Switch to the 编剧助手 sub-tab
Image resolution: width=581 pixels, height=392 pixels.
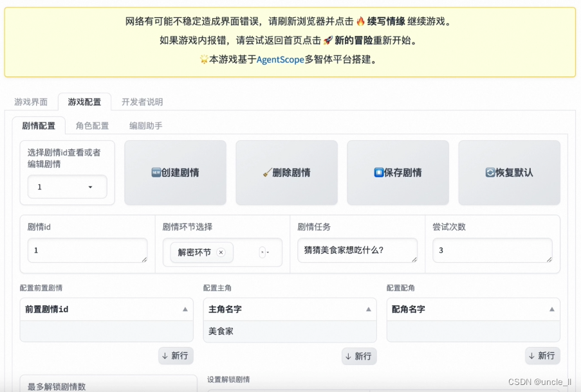(x=145, y=126)
